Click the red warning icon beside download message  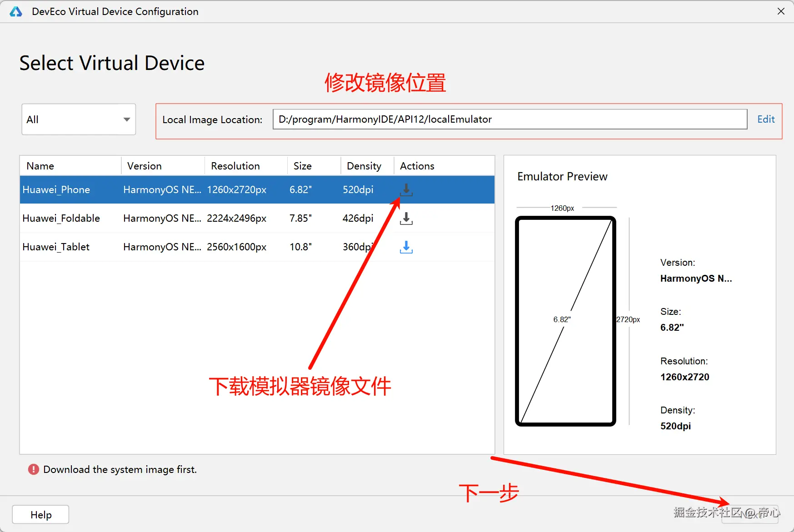[34, 469]
